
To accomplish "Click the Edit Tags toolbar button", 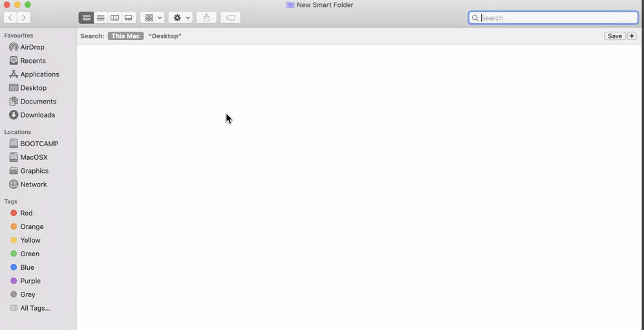I will click(x=230, y=17).
